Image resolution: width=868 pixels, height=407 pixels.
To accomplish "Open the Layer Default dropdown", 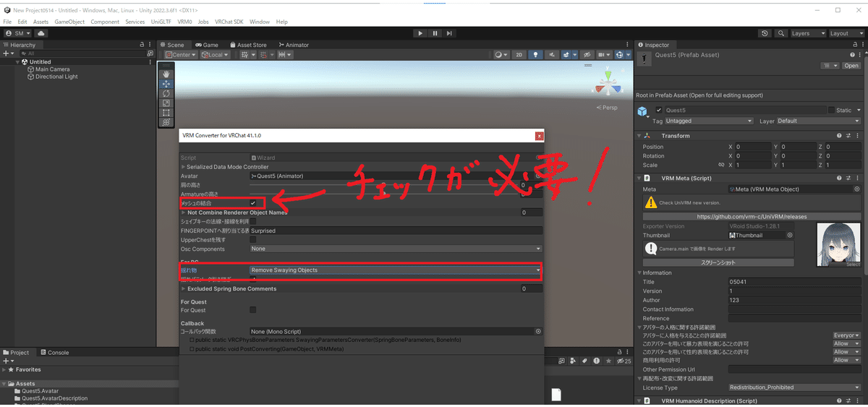I will pos(819,121).
